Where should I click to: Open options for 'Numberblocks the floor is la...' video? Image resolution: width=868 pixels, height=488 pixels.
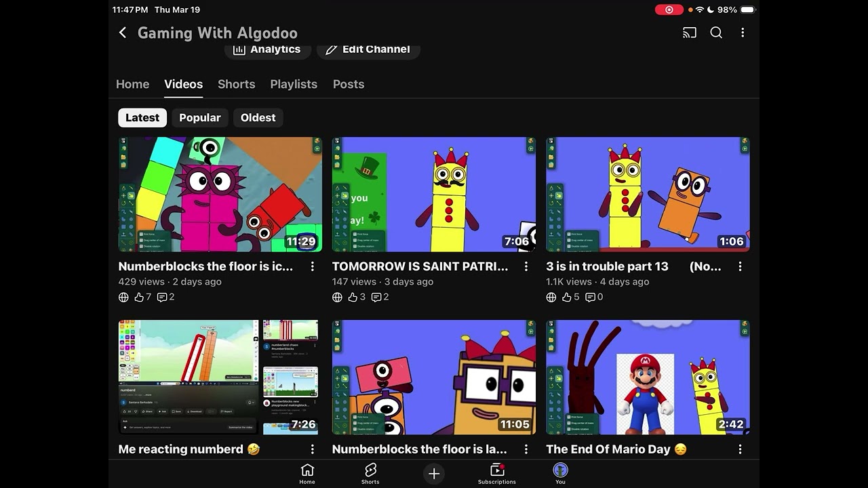[x=526, y=449]
